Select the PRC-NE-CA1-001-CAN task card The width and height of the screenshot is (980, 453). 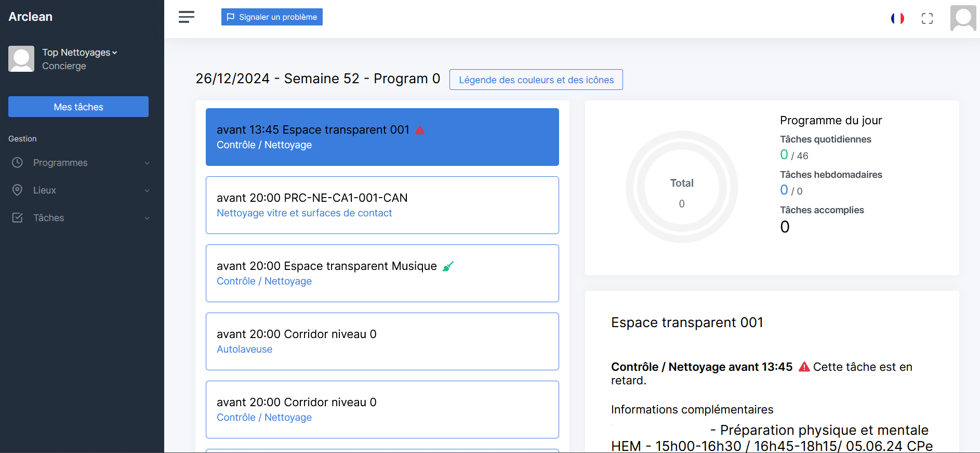point(382,205)
